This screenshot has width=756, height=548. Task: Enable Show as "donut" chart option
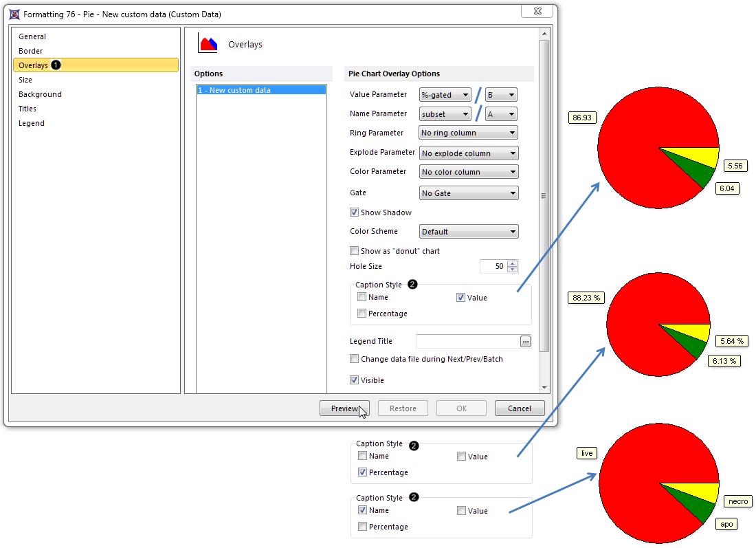(355, 251)
